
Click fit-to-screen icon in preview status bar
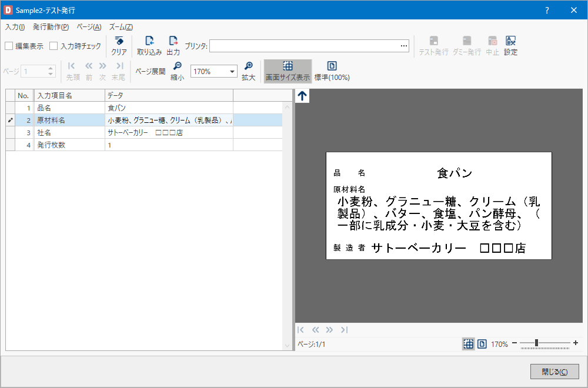pos(468,344)
